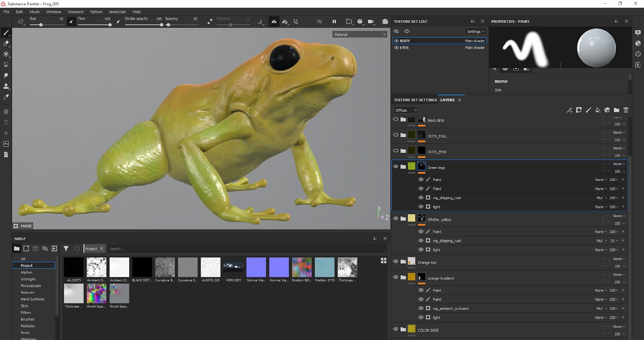
Task: Select the Smudge tool in left toolbar
Action: tap(6, 76)
